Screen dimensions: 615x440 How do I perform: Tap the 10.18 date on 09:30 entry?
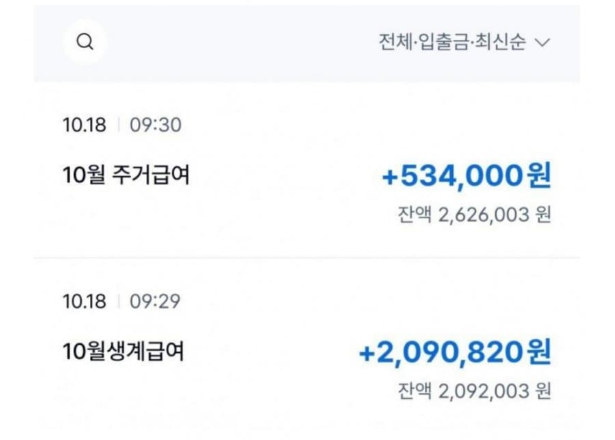point(84,125)
